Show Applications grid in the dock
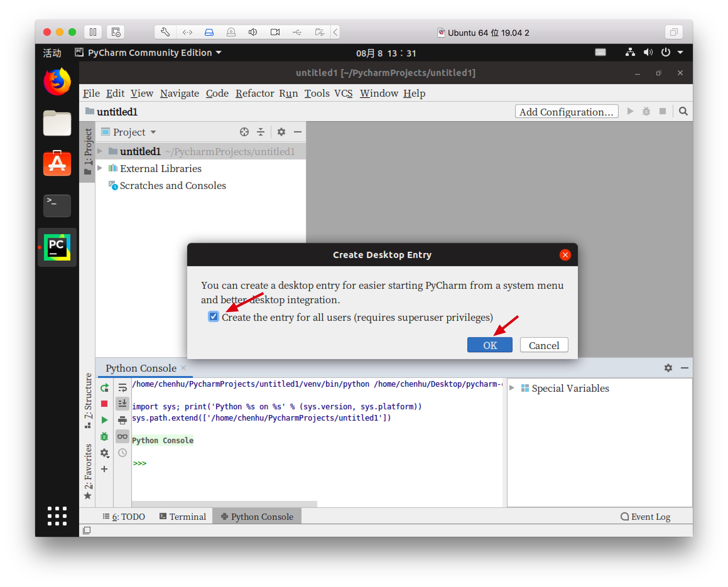Viewport: 728px width, 587px height. (x=57, y=516)
